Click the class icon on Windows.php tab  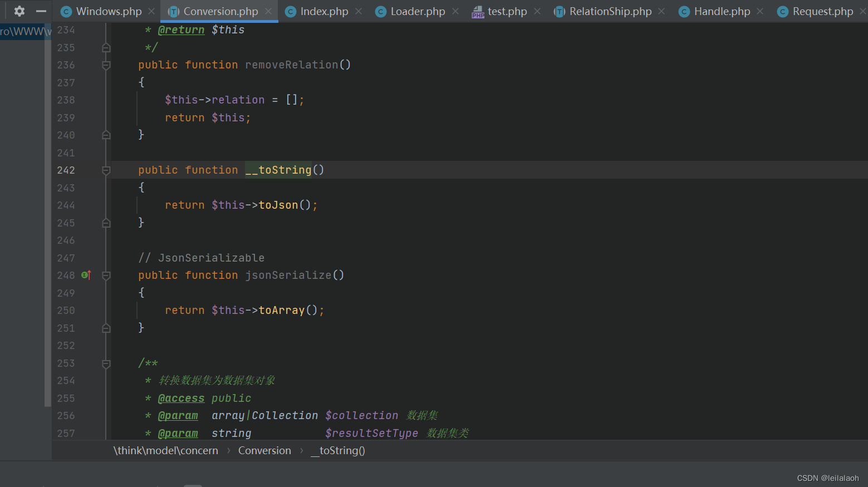pos(66,11)
